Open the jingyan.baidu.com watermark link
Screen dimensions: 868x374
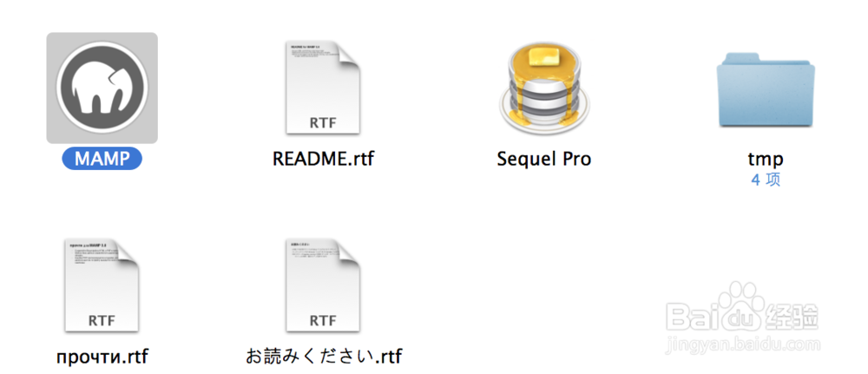pyautogui.click(x=744, y=345)
